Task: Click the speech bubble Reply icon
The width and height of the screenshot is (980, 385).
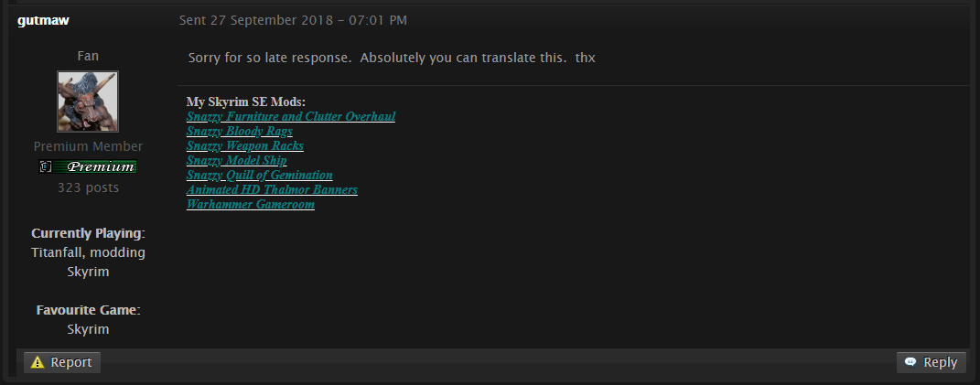Action: click(911, 362)
